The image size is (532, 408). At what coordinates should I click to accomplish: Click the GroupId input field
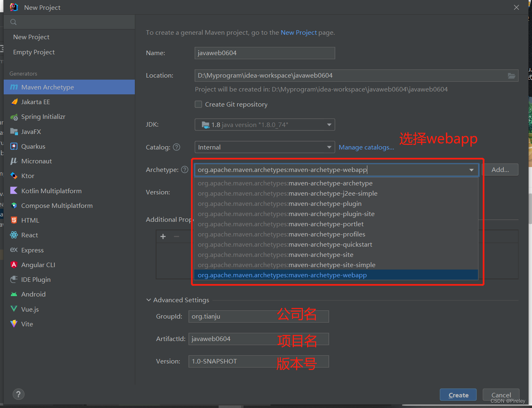point(259,316)
